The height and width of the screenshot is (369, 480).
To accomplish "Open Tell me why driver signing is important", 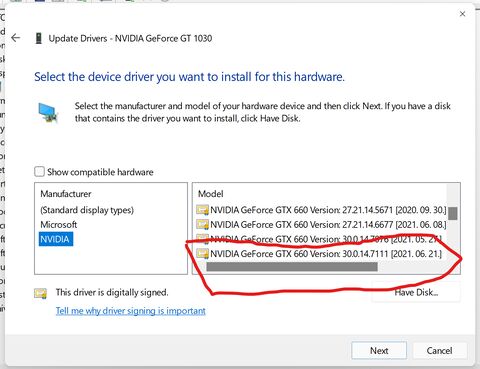I will click(x=131, y=311).
